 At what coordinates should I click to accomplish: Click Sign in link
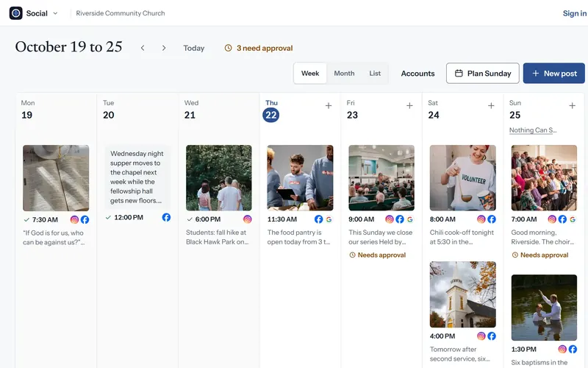click(575, 13)
